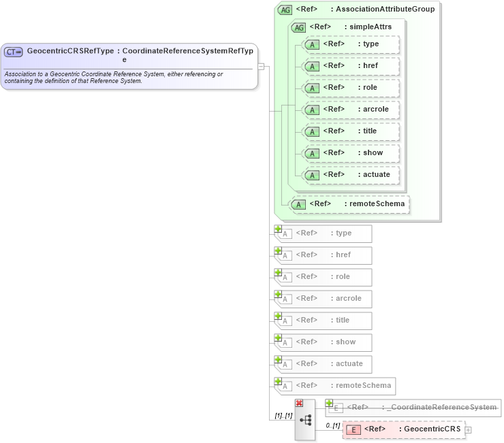Click green plus on greyed type attribute
Viewport: 504px width, 443px height.
[278, 229]
